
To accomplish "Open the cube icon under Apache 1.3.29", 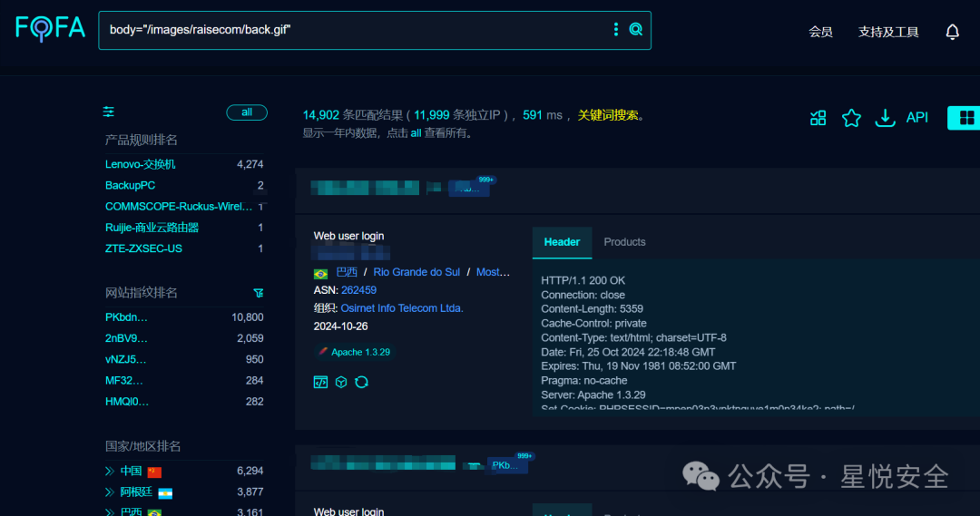I will [x=341, y=382].
